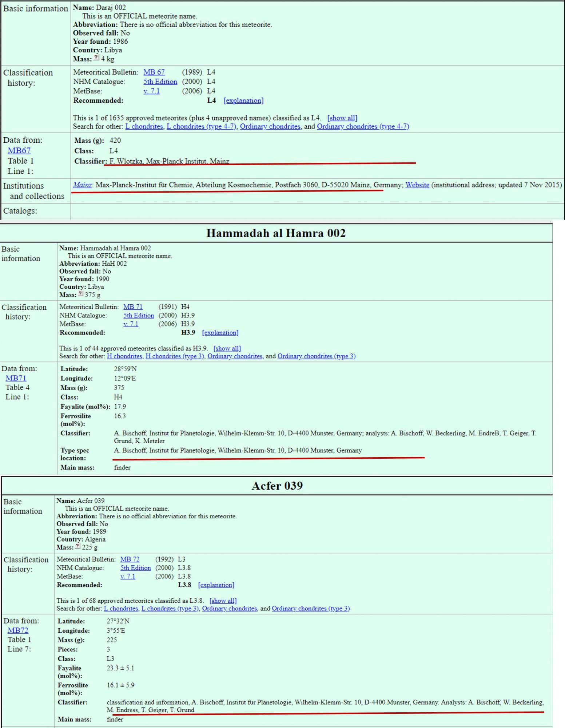Search for the H chondrites (type 3) link
This screenshot has height=728, width=565.
coord(175,356)
